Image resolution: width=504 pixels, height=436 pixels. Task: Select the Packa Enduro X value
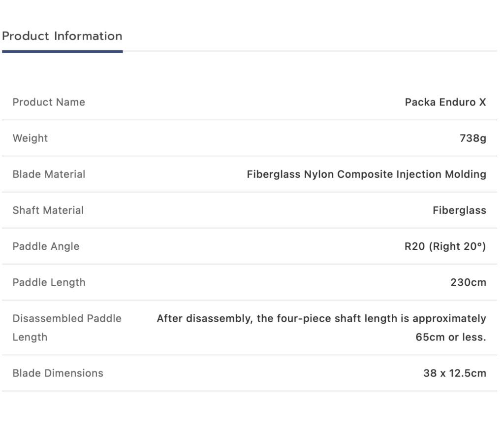tap(445, 102)
